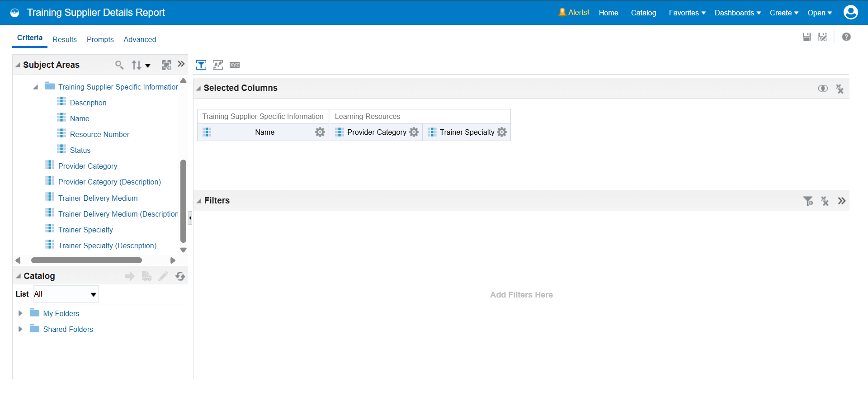Screen dimensions: 868x397
Task: Click the Subject Areas search icon
Action: pyautogui.click(x=119, y=65)
